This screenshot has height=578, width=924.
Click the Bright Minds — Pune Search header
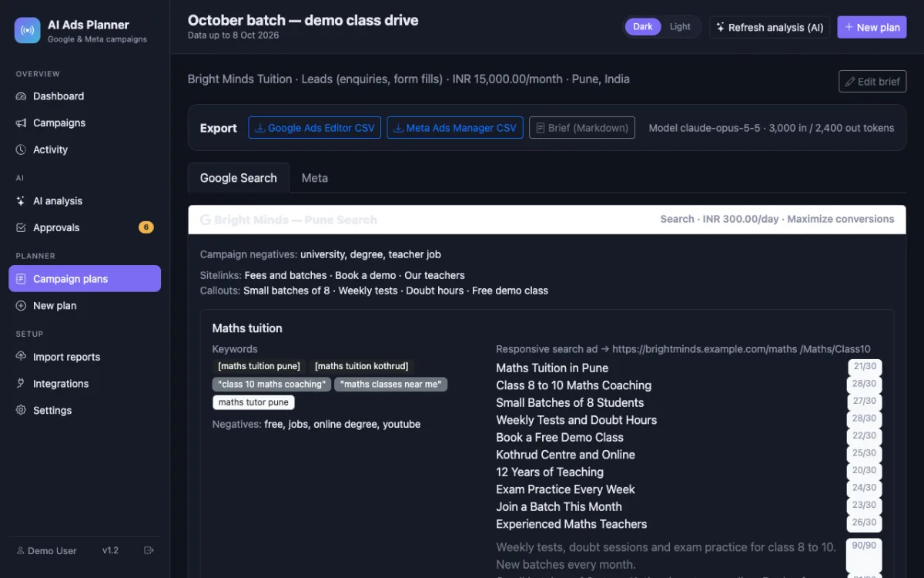click(x=547, y=220)
